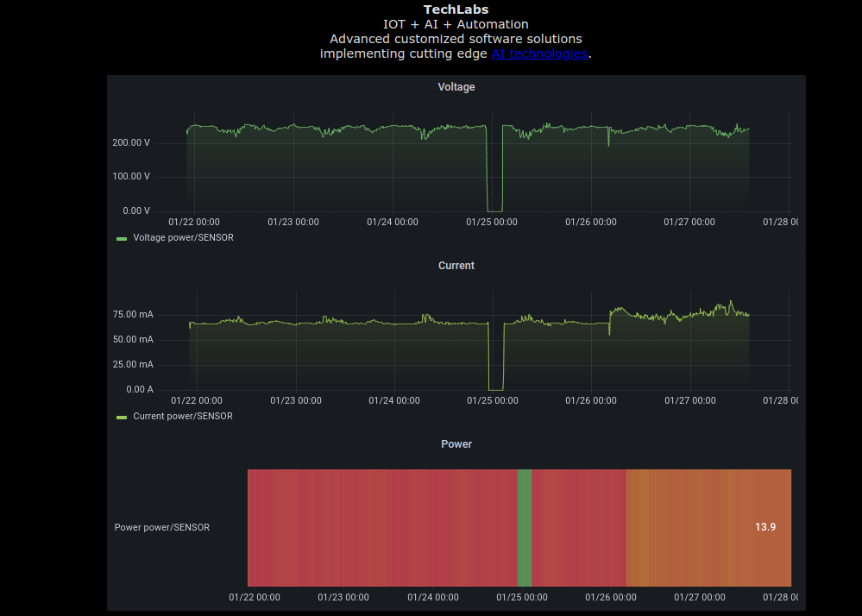Click the TechLabs heading
Image resolution: width=862 pixels, height=616 pixels.
456,9
